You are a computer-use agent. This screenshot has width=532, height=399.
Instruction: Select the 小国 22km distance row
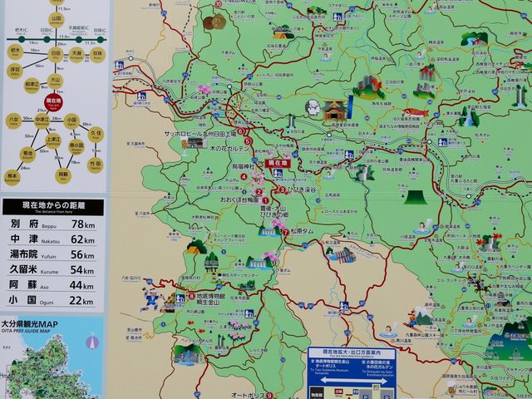pyautogui.click(x=54, y=300)
